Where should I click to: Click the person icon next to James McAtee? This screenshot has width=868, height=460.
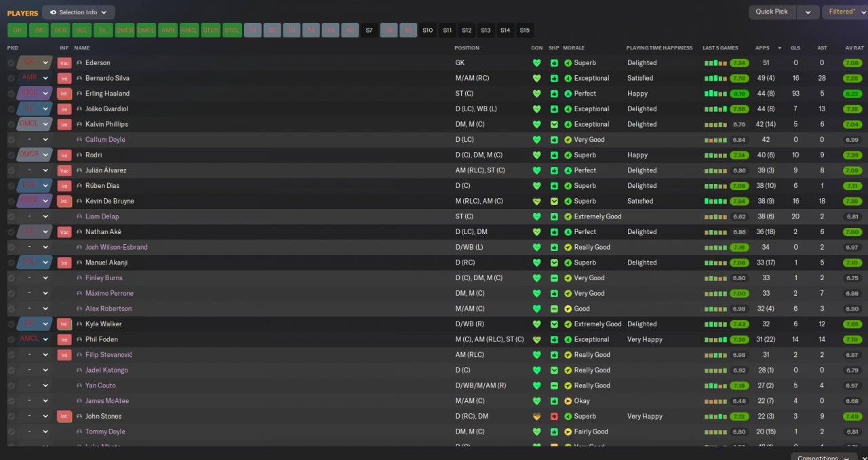point(79,401)
